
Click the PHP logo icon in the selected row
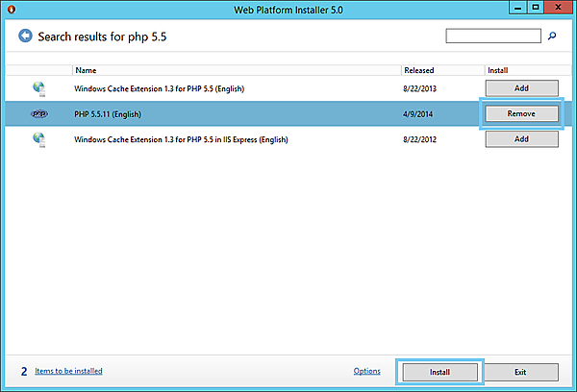39,113
